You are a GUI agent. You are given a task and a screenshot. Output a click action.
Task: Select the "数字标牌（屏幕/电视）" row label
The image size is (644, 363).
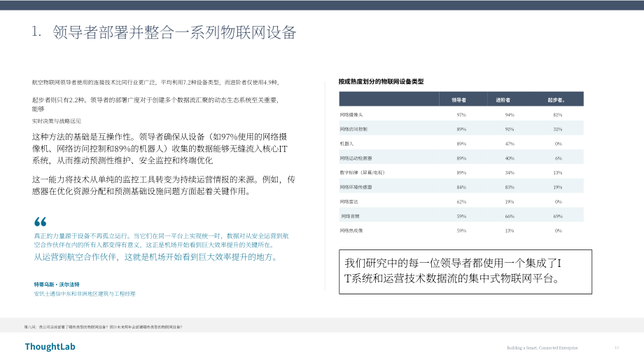click(362, 172)
